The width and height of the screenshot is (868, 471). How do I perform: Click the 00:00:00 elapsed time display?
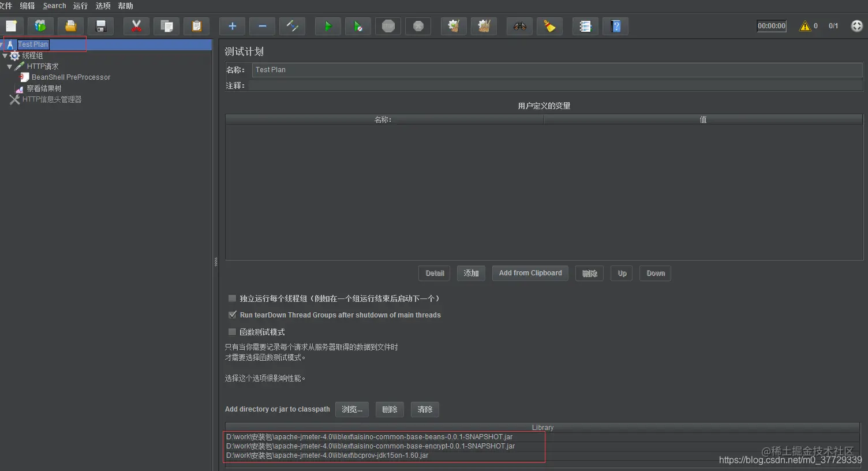point(772,26)
